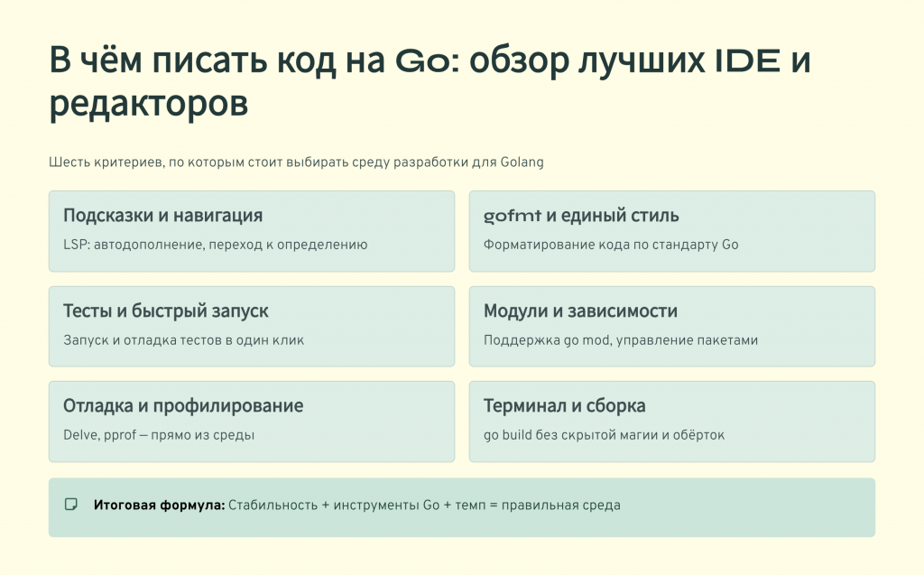This screenshot has height=575, width=924.
Task: Click the go build без скрытой магии text
Action: tap(603, 435)
